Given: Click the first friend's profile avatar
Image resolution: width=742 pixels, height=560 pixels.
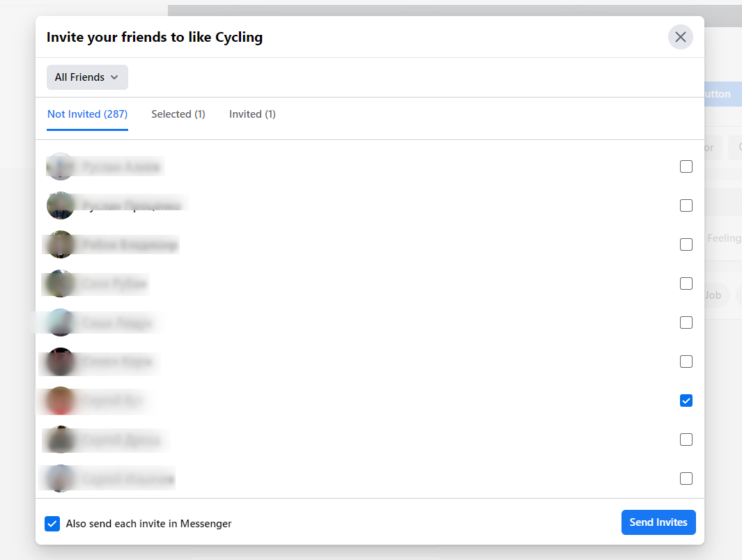Looking at the screenshot, I should [x=61, y=166].
